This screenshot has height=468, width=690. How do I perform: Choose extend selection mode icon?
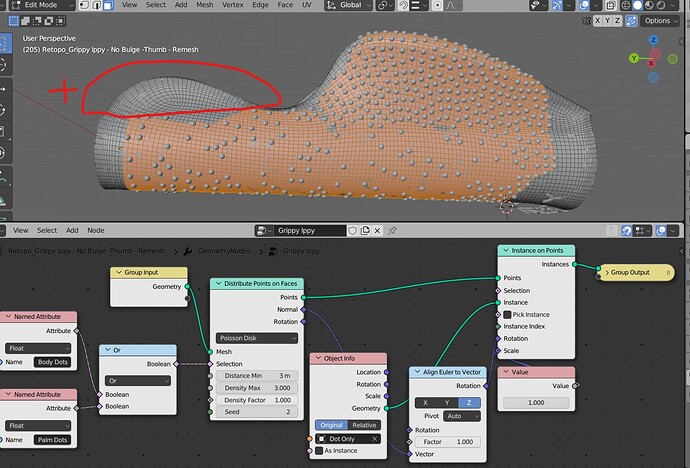(x=26, y=21)
